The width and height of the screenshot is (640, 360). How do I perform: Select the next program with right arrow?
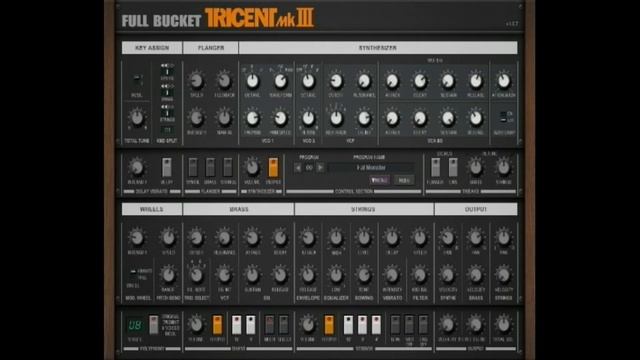tap(320, 168)
